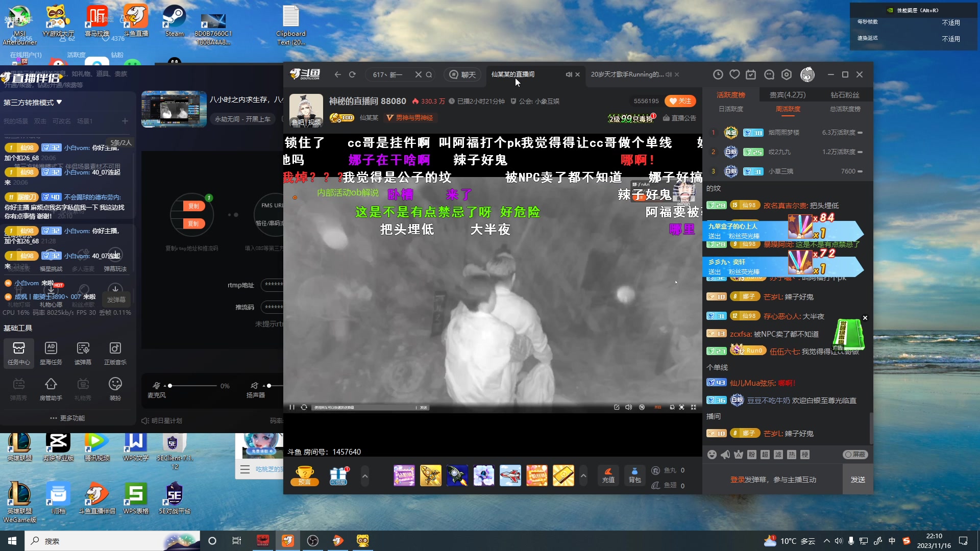Open 读弹幕 read danmaku tool
This screenshot has width=980, height=551.
(83, 353)
